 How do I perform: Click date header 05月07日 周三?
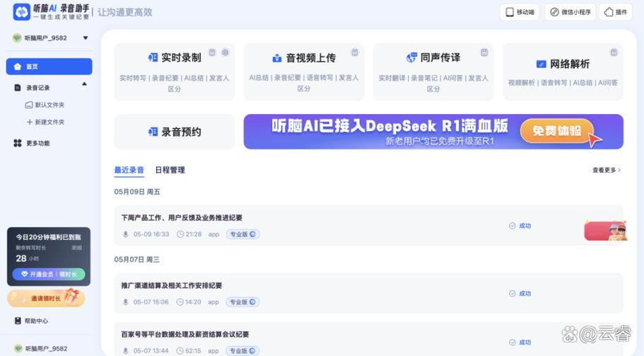(136, 260)
